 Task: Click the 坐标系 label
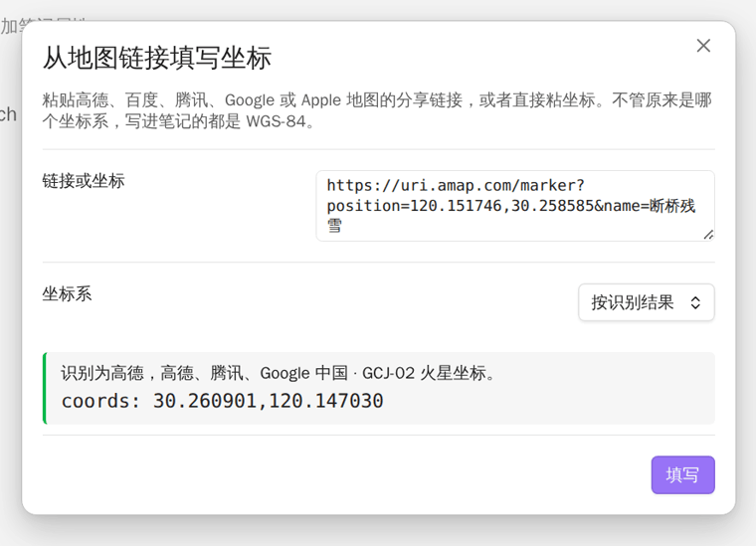[x=67, y=293]
